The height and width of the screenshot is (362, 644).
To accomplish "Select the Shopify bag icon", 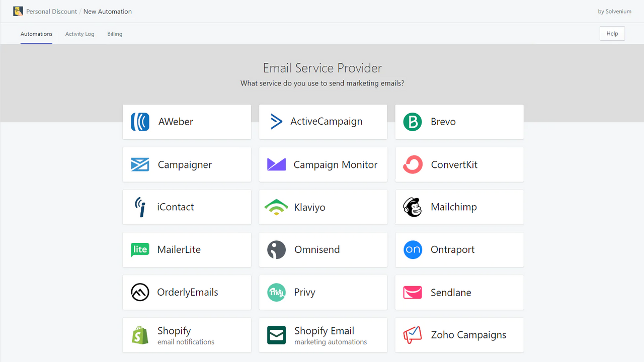I will pyautogui.click(x=140, y=335).
